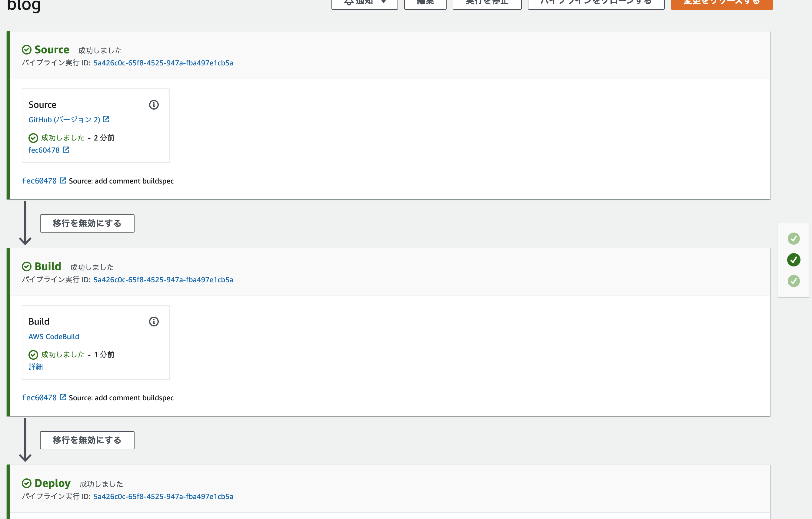The width and height of the screenshot is (812, 519).
Task: Click the Build action info icon
Action: coord(154,322)
